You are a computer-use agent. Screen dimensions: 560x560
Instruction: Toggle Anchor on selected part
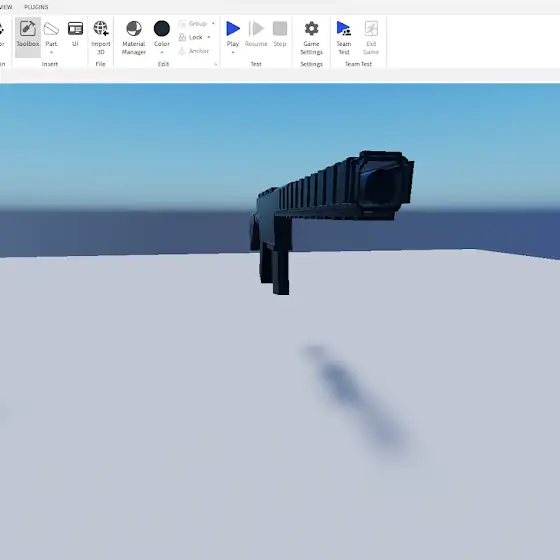click(x=194, y=51)
